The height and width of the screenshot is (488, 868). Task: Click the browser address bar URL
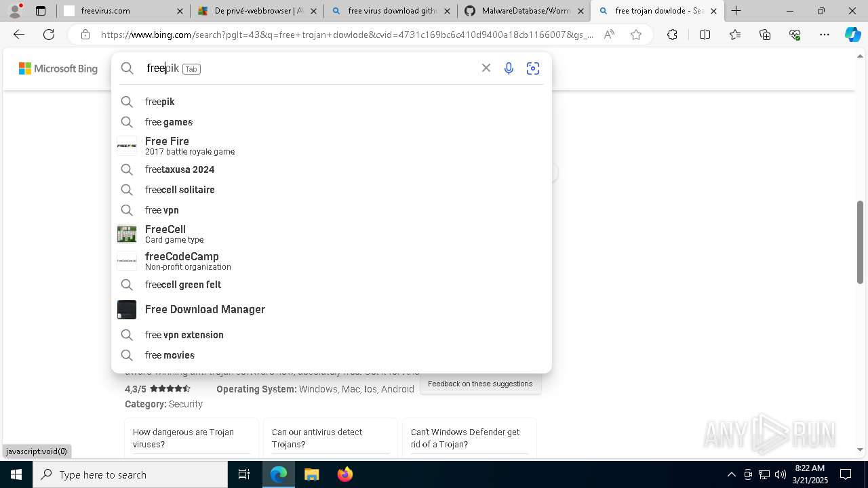tap(347, 35)
